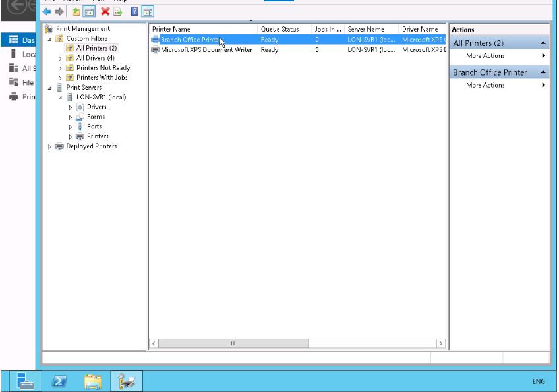Expand the All Drivers (4) node
This screenshot has height=392, width=559.
point(60,59)
